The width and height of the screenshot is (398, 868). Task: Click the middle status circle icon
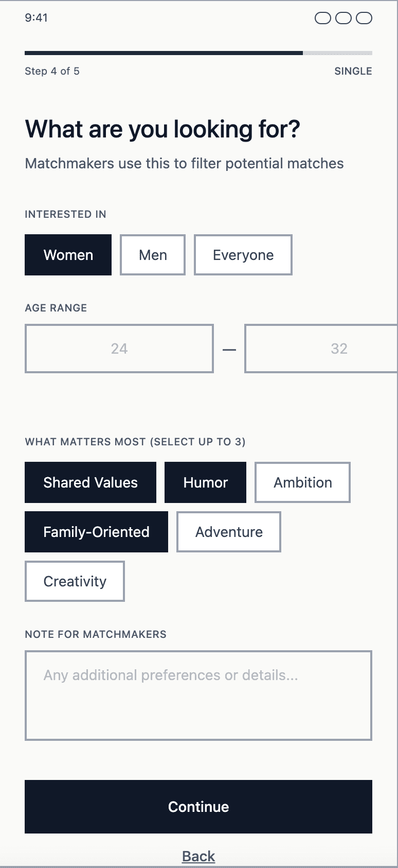click(x=343, y=18)
